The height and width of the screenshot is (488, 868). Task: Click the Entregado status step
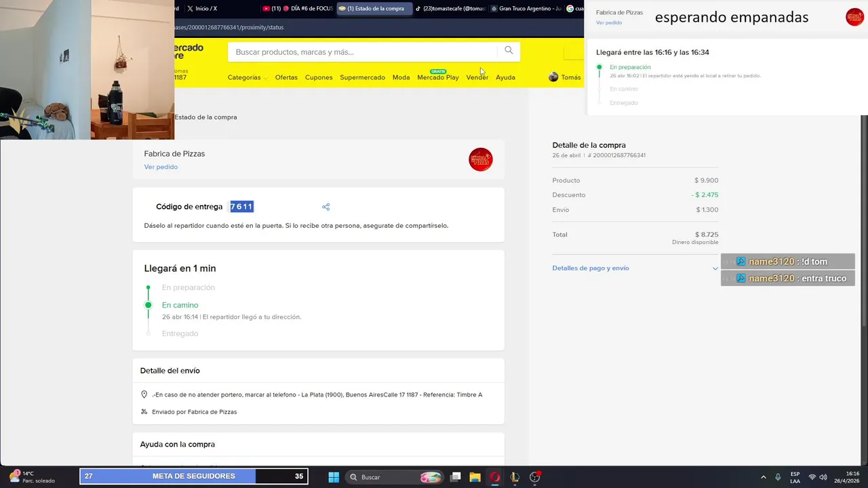point(180,333)
